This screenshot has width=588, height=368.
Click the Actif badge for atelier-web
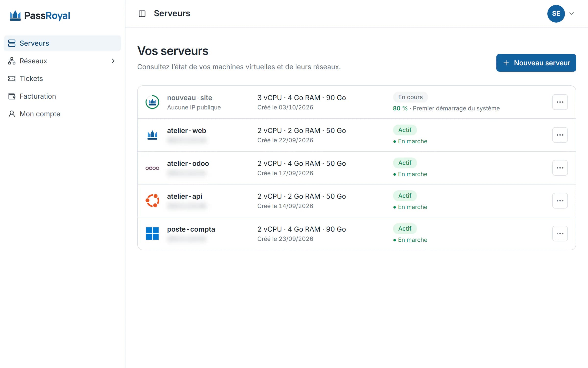click(405, 130)
